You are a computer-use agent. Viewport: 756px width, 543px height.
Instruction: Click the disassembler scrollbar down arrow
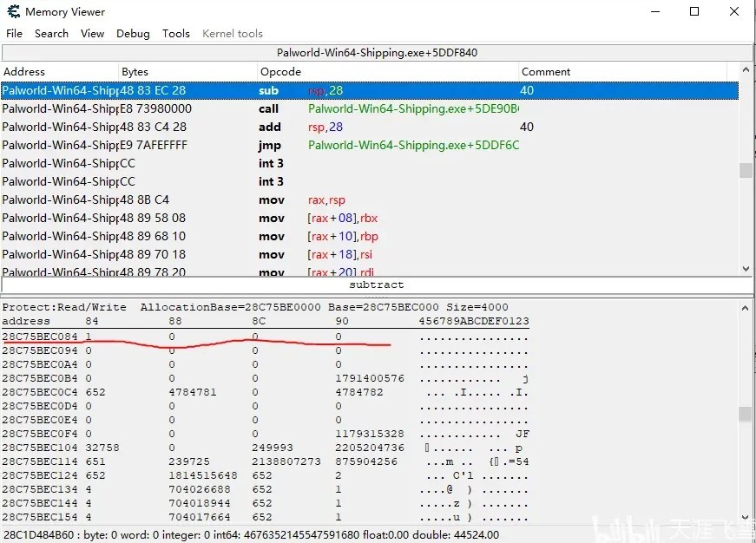[x=746, y=270]
